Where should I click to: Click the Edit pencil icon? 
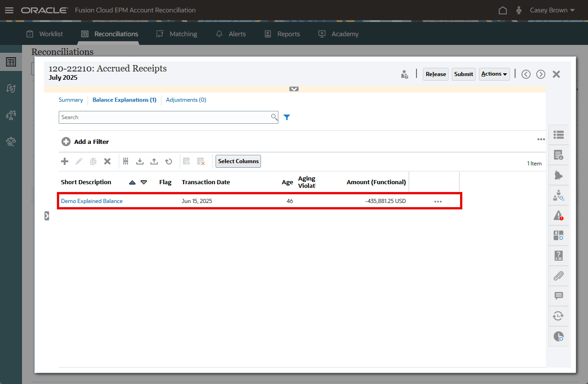coord(79,161)
